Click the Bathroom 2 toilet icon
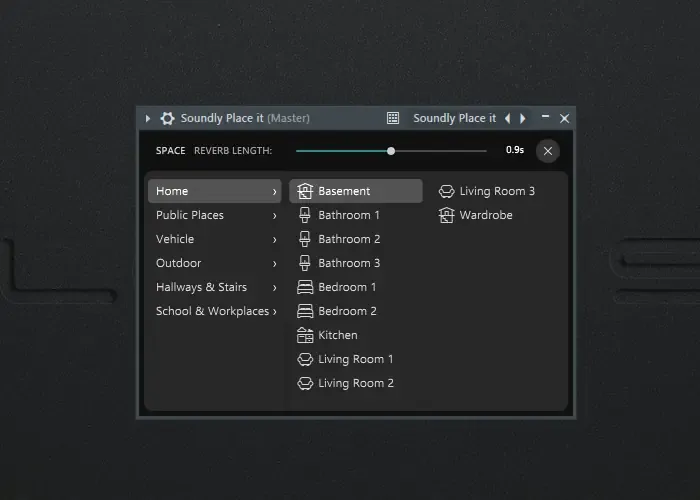Screen dimensions: 700x500 pos(305,239)
